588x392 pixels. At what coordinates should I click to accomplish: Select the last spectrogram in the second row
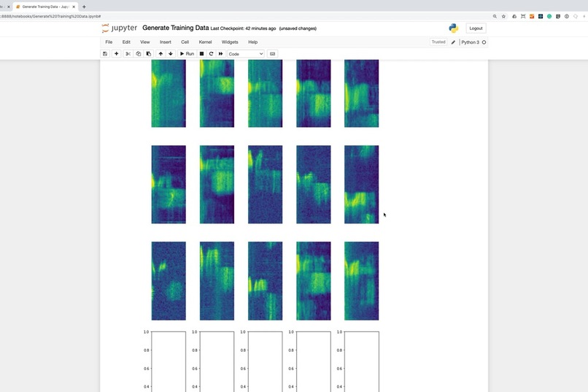point(362,185)
